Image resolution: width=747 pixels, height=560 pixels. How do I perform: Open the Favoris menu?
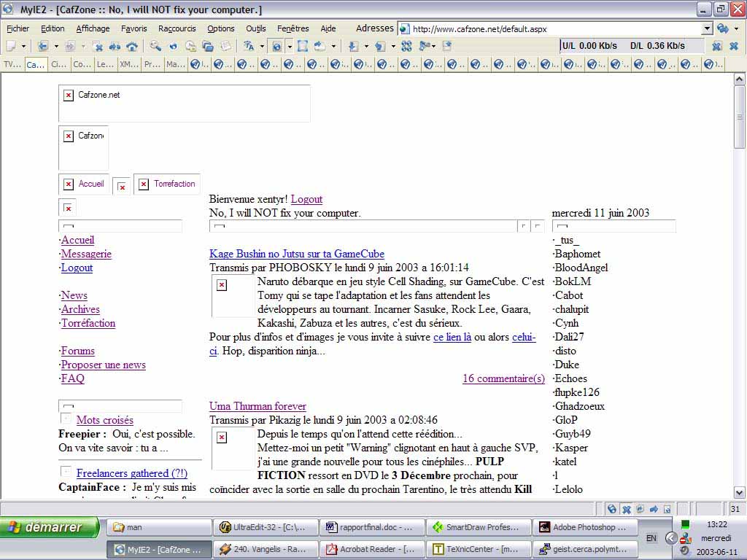[134, 28]
